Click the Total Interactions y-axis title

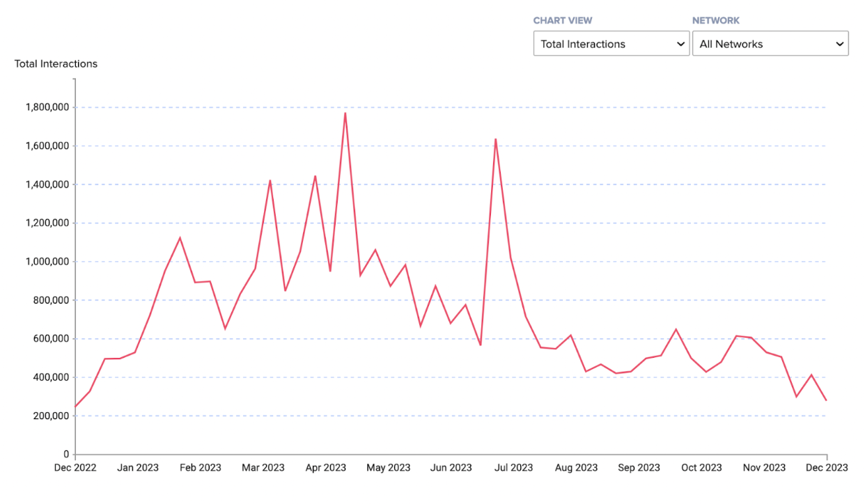(56, 64)
